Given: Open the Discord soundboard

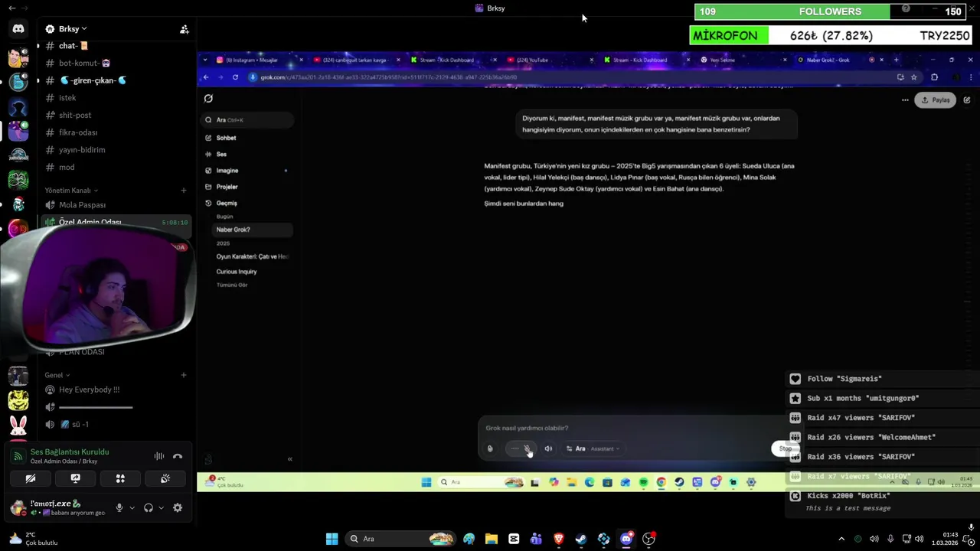Looking at the screenshot, I should pyautogui.click(x=165, y=478).
